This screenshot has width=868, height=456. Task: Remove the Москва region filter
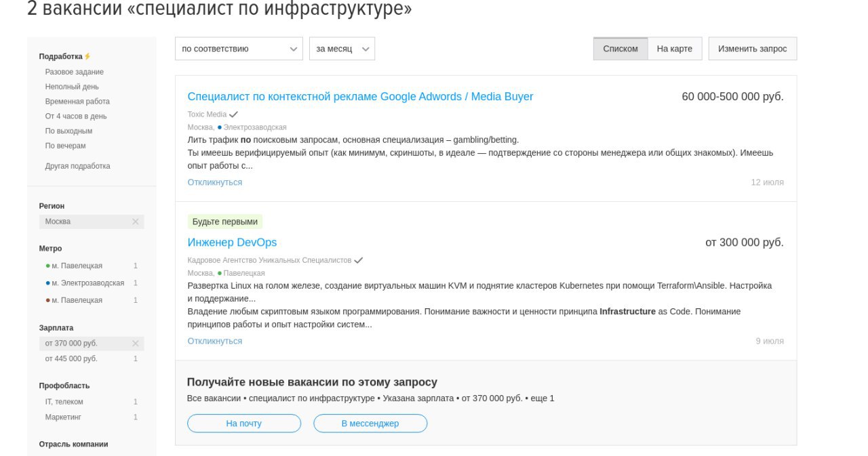click(135, 222)
